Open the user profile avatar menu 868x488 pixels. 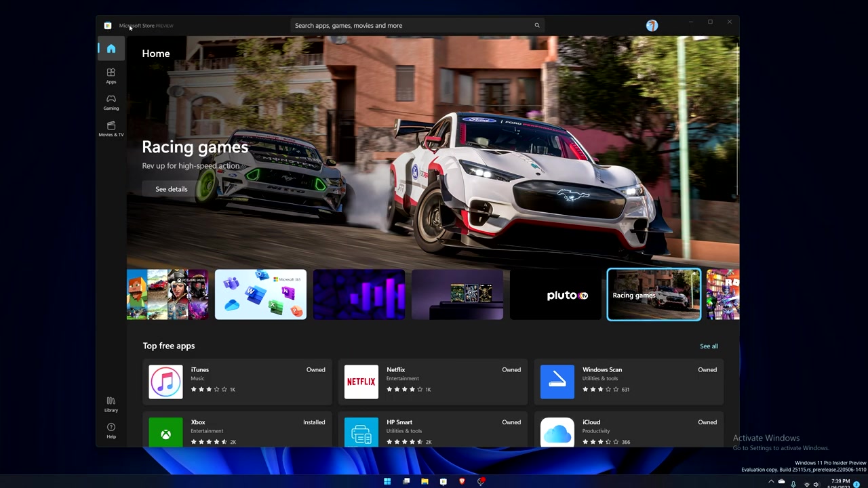[x=652, y=26]
